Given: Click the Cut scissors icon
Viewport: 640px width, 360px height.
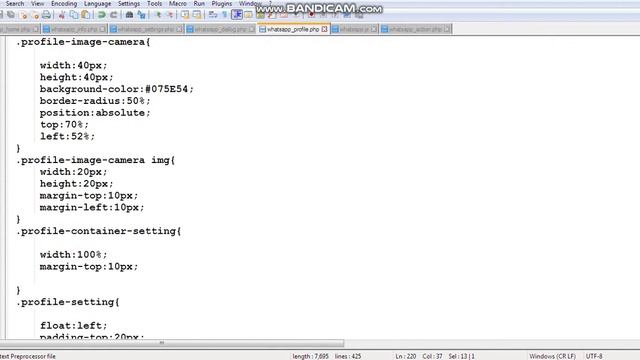Looking at the screenshot, I should click(x=62, y=15).
